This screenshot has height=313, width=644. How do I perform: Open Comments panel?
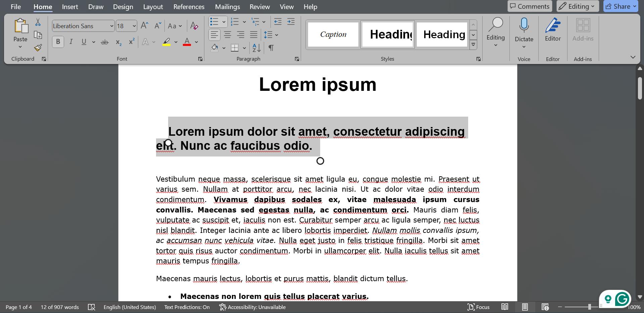(530, 6)
